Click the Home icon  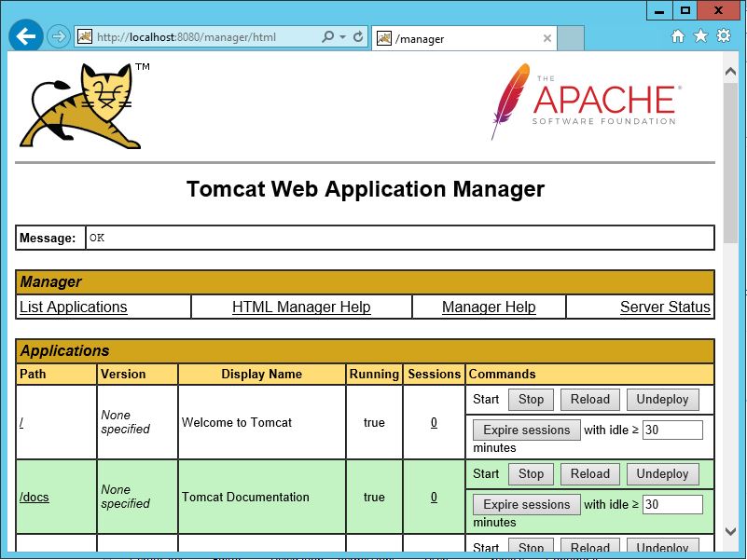pyautogui.click(x=678, y=35)
